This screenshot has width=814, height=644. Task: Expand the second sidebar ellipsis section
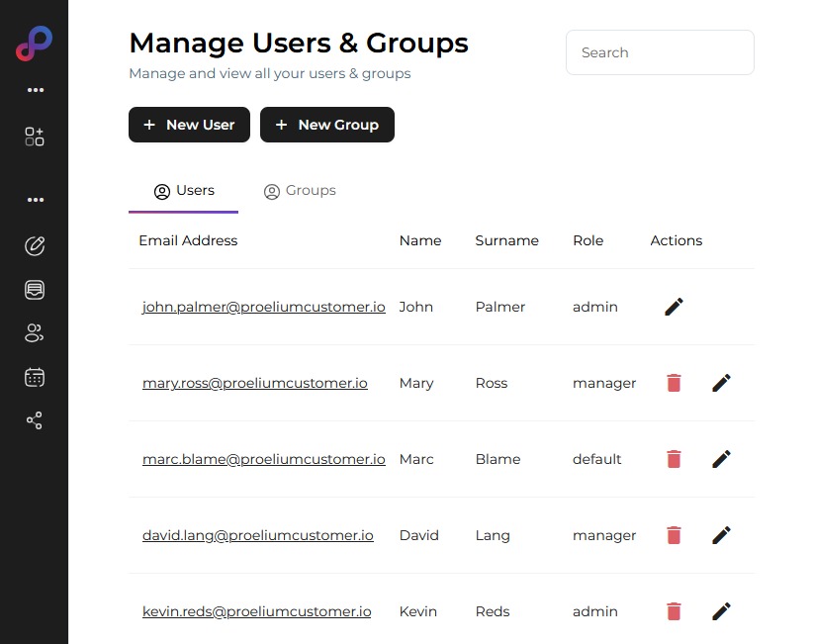click(36, 200)
